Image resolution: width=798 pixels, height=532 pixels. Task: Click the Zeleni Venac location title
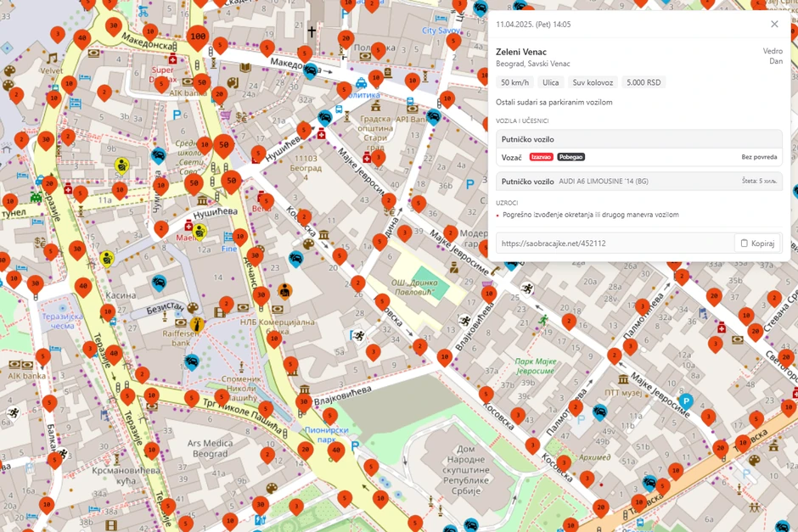521,52
